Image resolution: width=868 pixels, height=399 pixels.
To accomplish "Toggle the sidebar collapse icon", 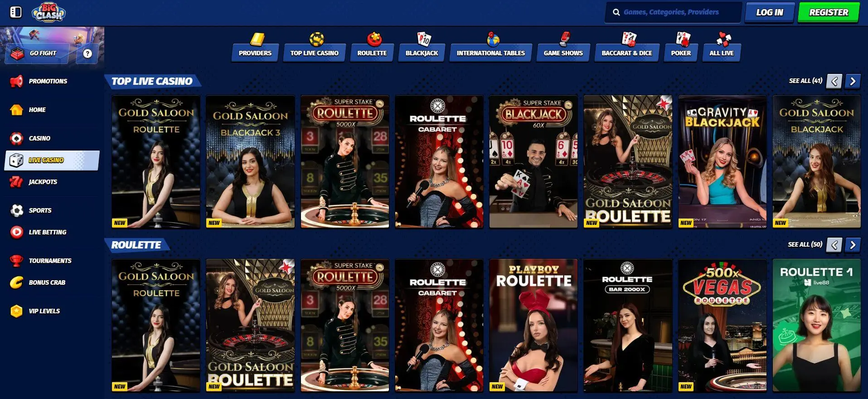I will (16, 12).
